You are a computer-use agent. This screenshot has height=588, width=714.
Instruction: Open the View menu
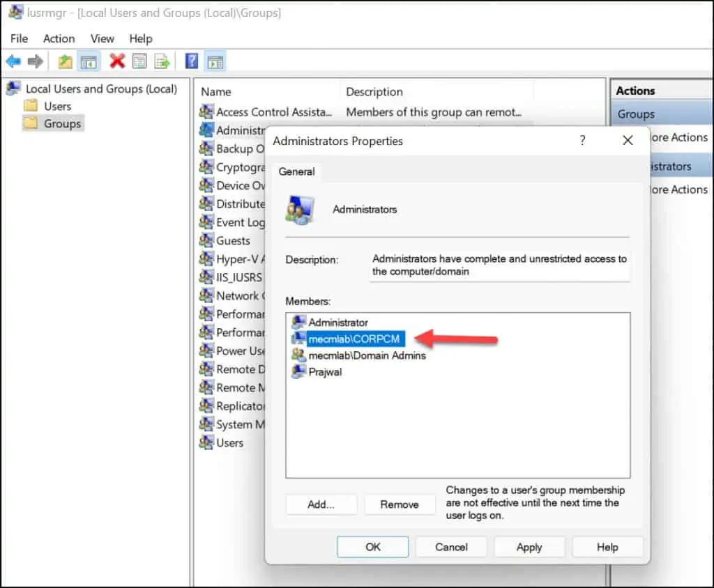coord(102,38)
